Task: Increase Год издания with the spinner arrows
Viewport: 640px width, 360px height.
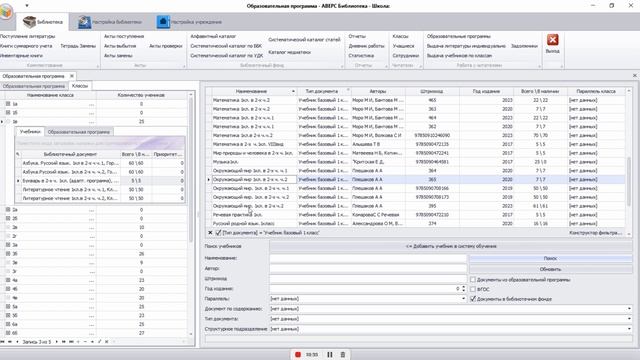Action: 463,287
